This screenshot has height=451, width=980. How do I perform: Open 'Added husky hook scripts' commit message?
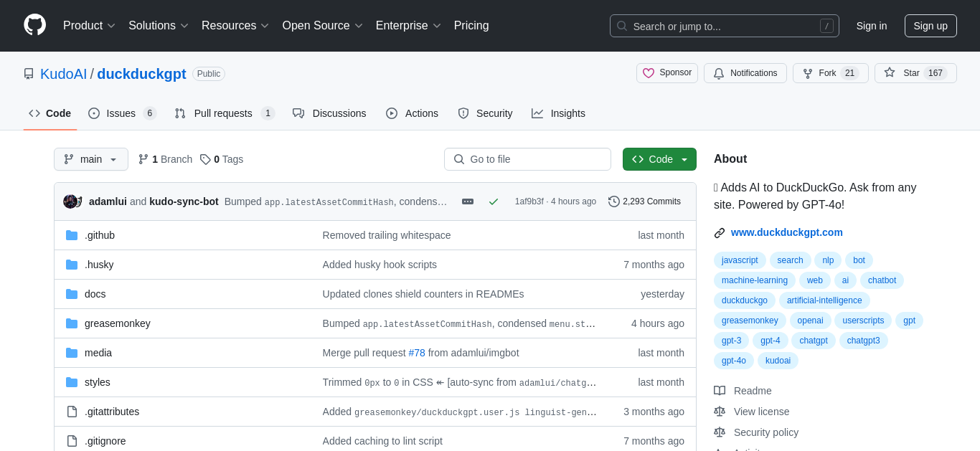pyautogui.click(x=380, y=265)
